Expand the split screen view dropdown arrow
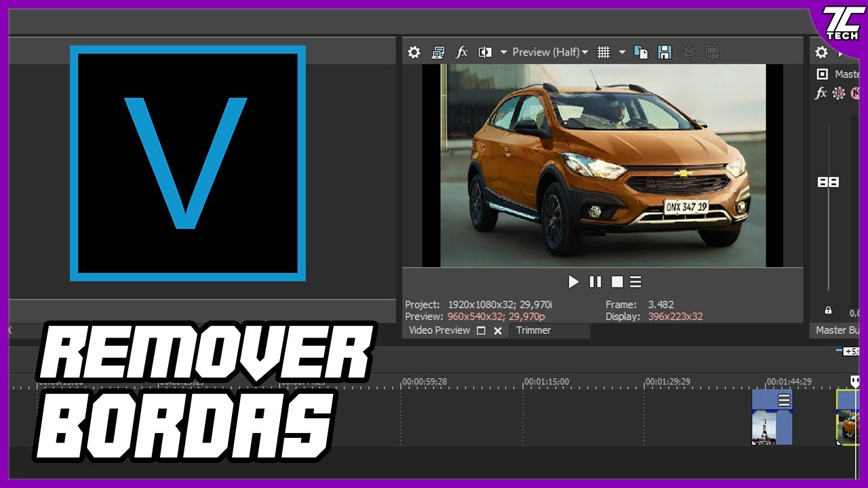Viewport: 868px width, 488px height. (503, 52)
